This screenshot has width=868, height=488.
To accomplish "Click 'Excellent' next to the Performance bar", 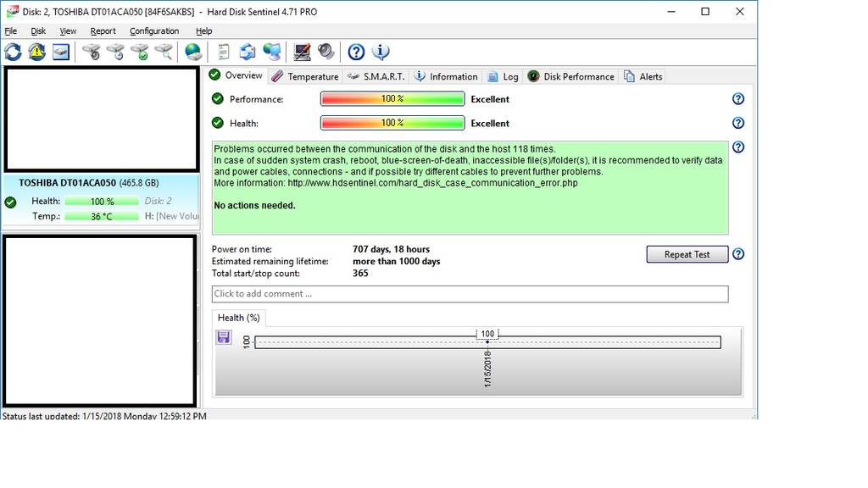I will click(x=490, y=100).
